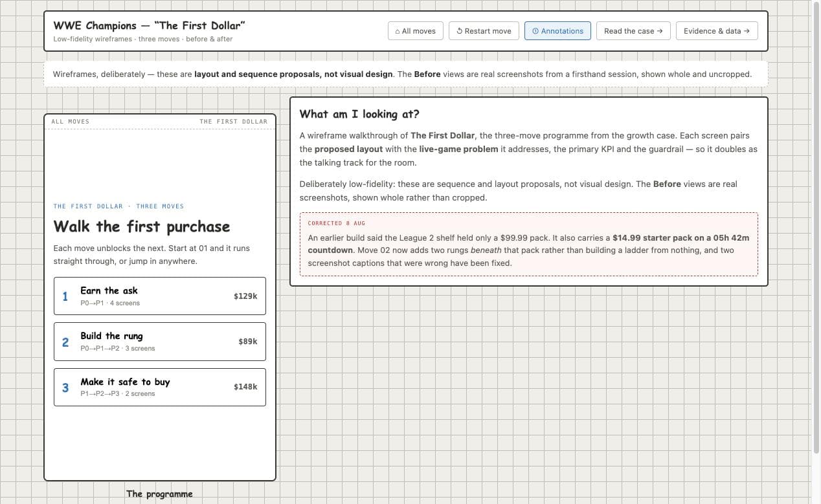This screenshot has width=821, height=504.
Task: Click the number 1 badge
Action: (x=65, y=296)
